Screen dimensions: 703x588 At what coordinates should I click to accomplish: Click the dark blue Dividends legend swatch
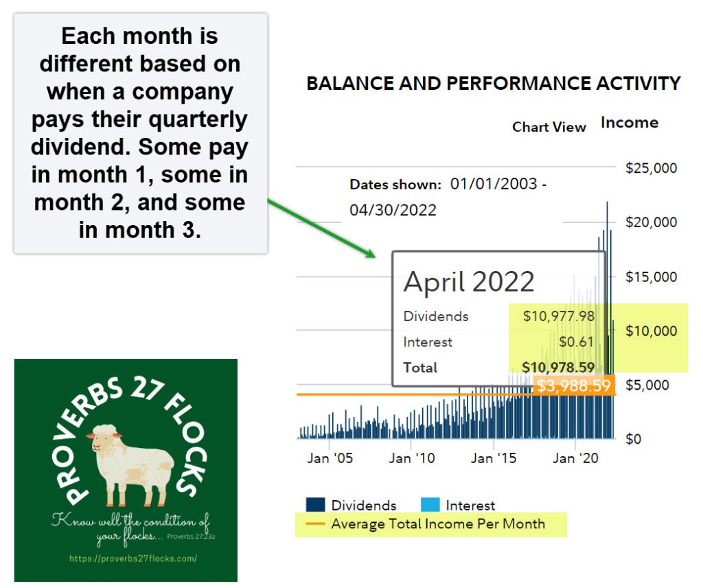(x=315, y=506)
